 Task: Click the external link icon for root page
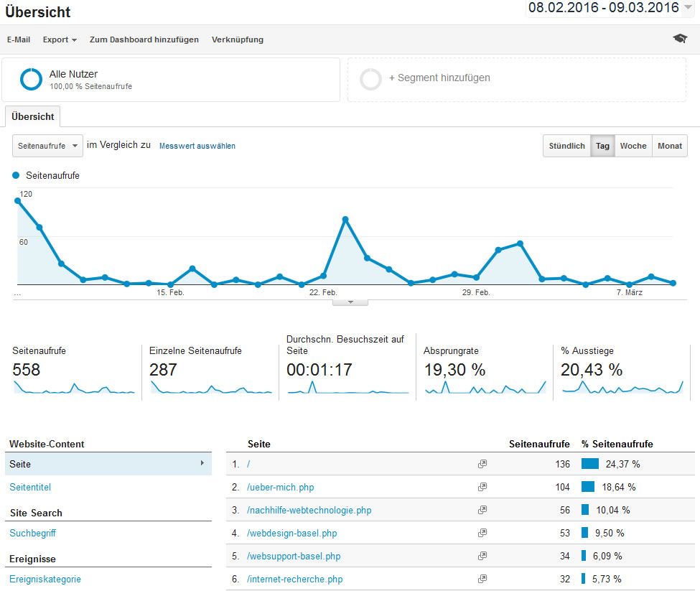pyautogui.click(x=482, y=465)
